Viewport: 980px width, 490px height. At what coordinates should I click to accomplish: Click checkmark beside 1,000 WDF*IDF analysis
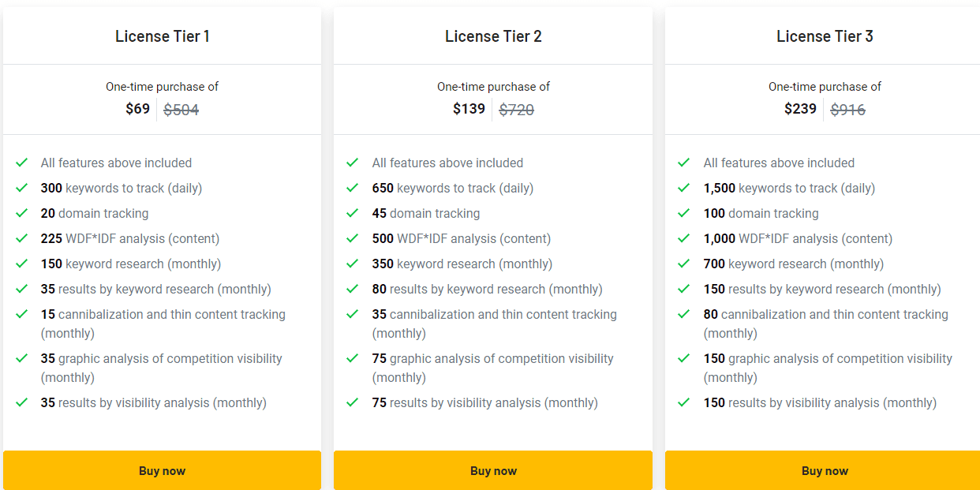pos(684,238)
